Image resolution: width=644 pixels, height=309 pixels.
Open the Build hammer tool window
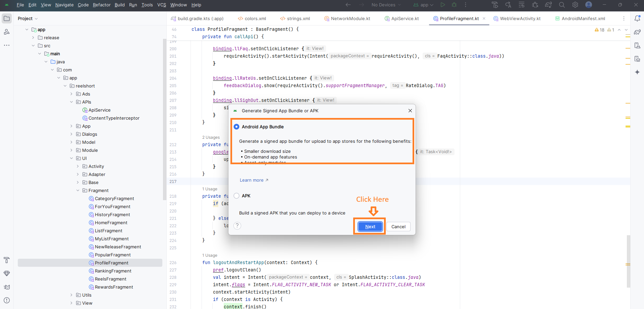tap(7, 260)
